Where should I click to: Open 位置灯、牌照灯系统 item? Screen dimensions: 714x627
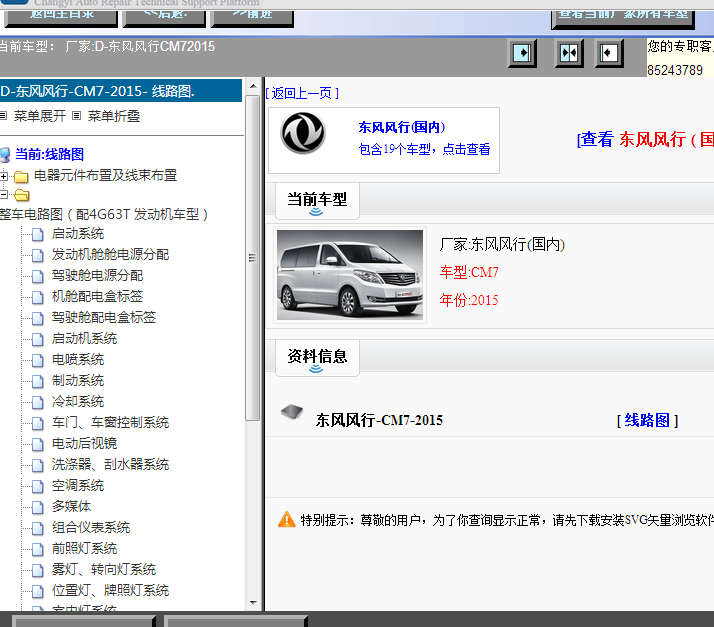[110, 590]
